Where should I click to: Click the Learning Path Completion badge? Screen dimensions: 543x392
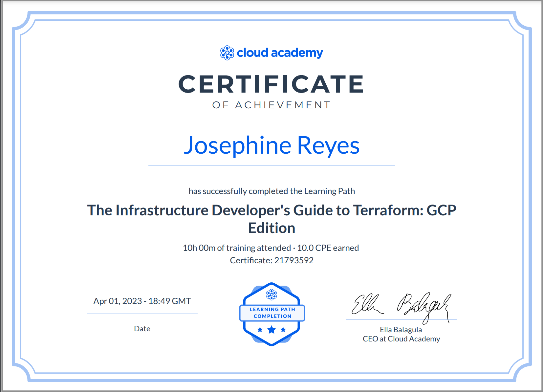[x=272, y=314]
